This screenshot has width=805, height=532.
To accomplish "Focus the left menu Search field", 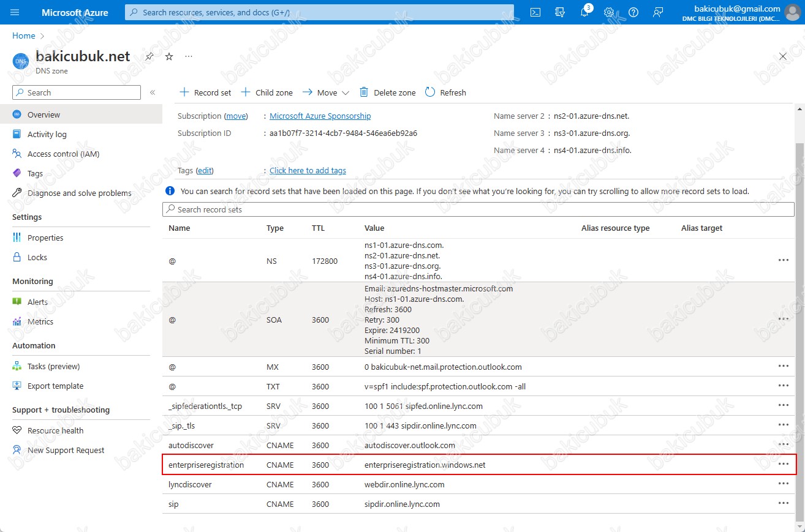I will [77, 92].
